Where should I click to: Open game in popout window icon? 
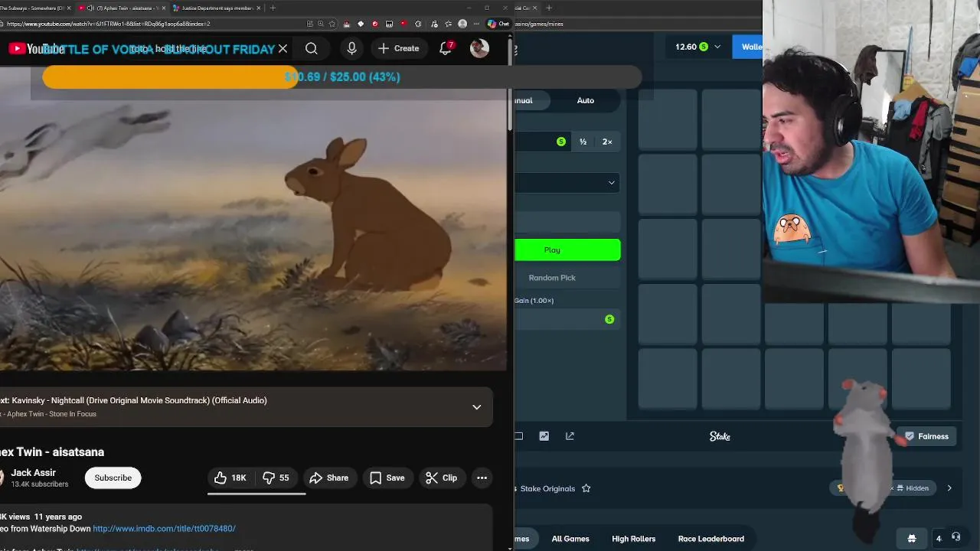click(570, 436)
